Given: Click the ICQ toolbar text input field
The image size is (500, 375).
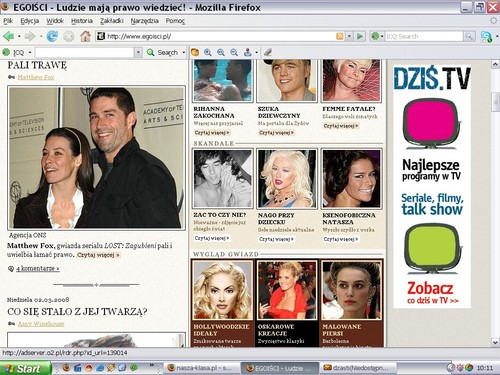Looking at the screenshot, I should (x=85, y=52).
